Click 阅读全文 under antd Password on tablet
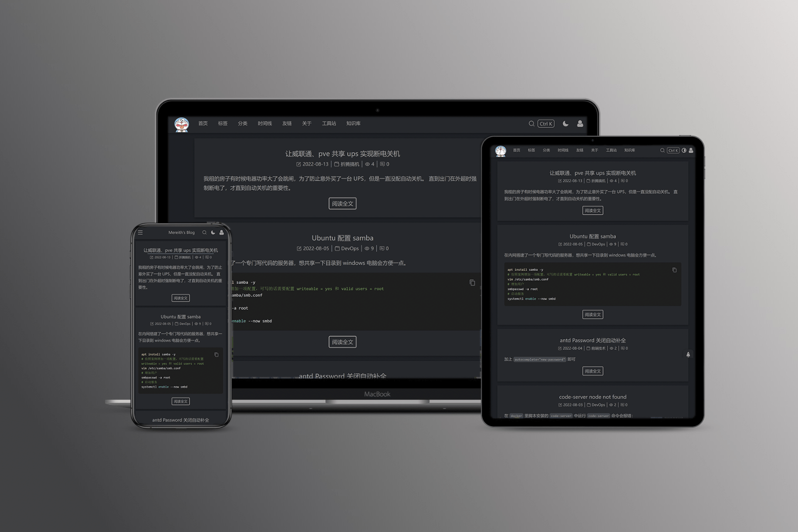The height and width of the screenshot is (532, 798). click(x=593, y=371)
